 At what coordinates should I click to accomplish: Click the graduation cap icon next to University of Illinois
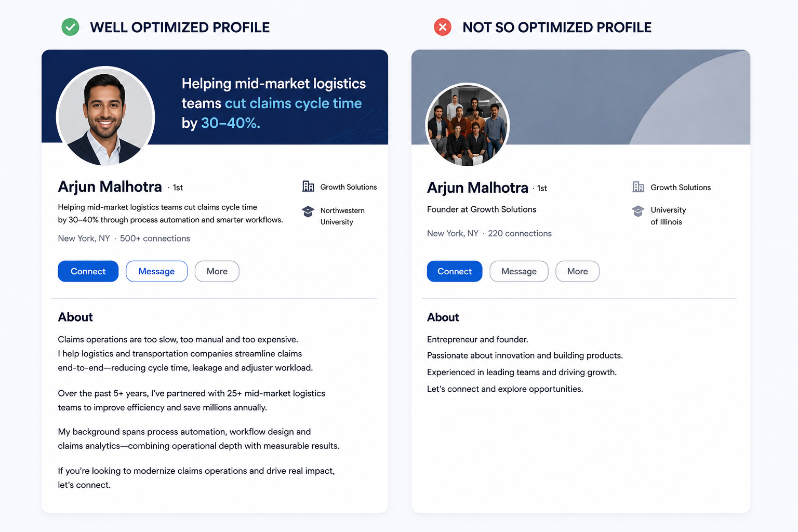coord(638,211)
